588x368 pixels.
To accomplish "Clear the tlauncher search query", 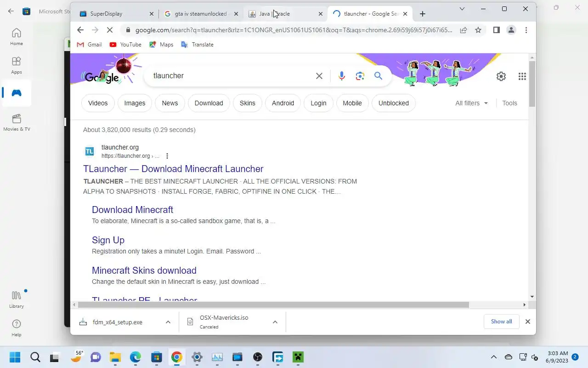I will (x=319, y=76).
